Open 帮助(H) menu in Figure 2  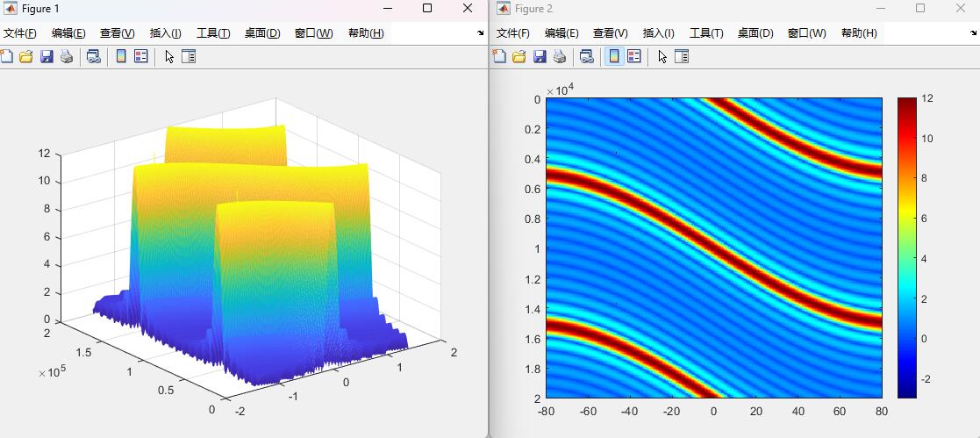point(860,33)
